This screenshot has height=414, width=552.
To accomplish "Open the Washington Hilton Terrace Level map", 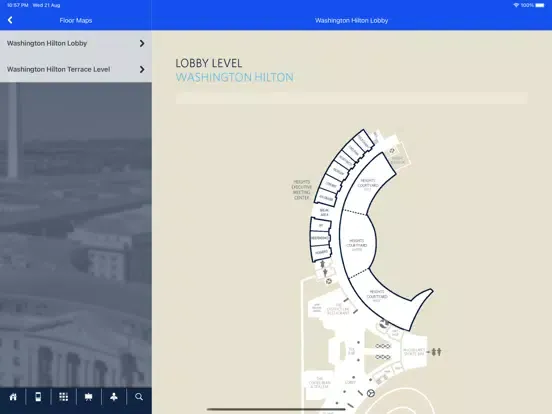I will [x=76, y=69].
